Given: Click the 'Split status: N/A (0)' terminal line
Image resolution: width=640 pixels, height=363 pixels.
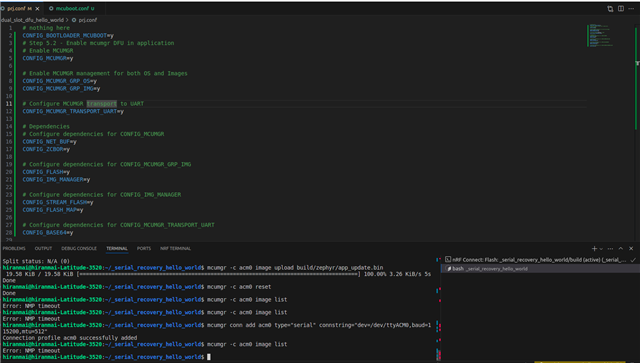Looking at the screenshot, I should click(x=36, y=261).
